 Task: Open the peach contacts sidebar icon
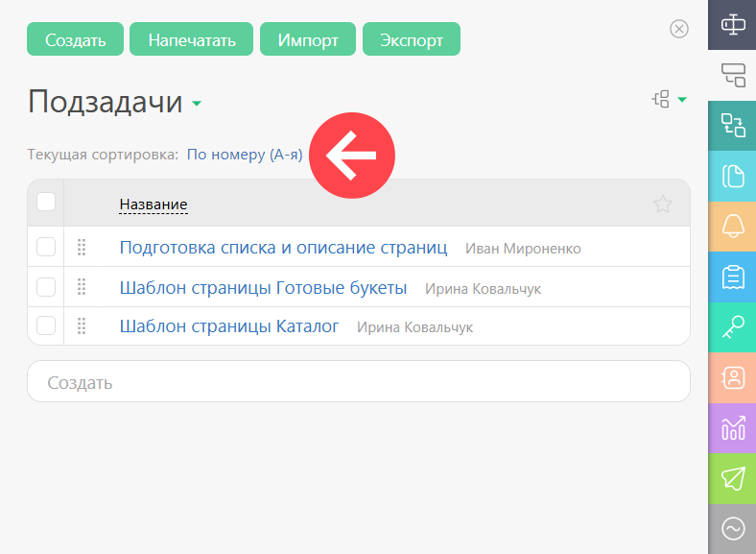(732, 377)
